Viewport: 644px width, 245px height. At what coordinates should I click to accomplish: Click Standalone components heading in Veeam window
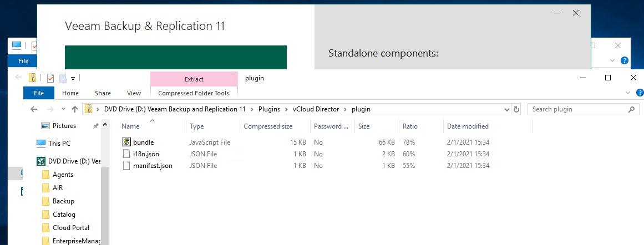click(384, 53)
